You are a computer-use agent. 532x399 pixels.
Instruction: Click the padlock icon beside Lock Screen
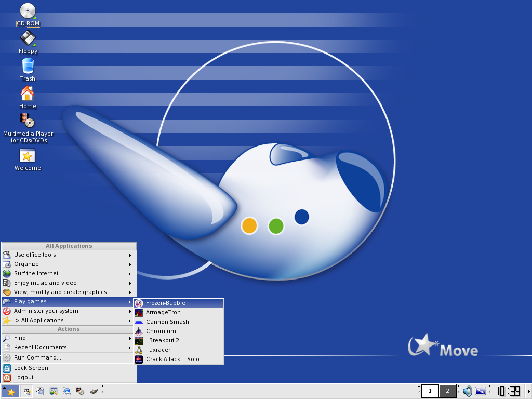pyautogui.click(x=7, y=368)
